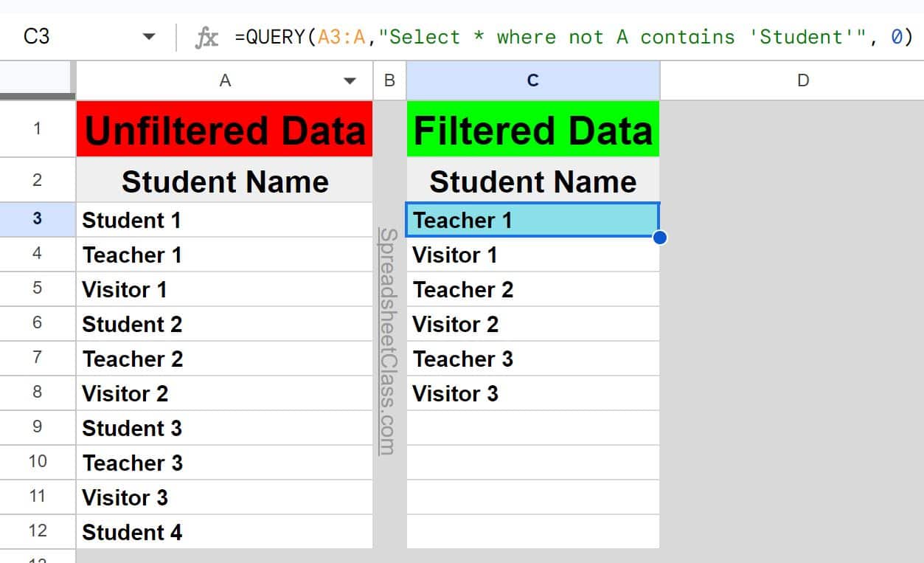Select row 7 header
This screenshot has height=563, width=924.
point(37,359)
